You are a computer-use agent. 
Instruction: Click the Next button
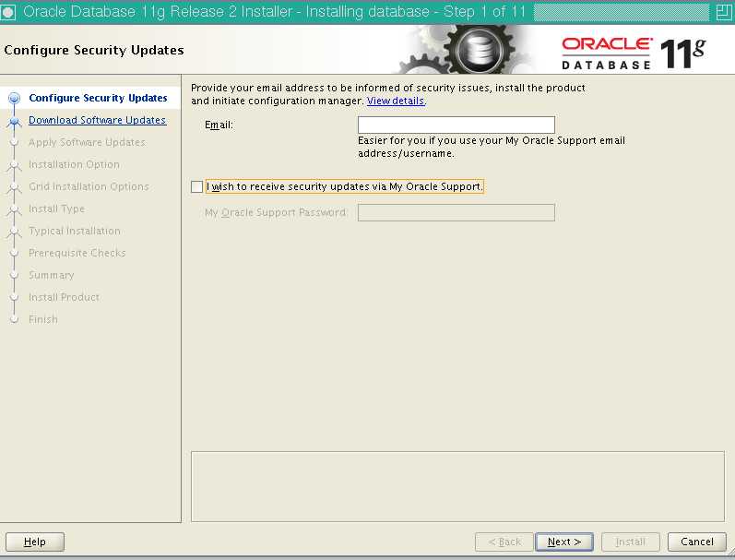tap(564, 542)
